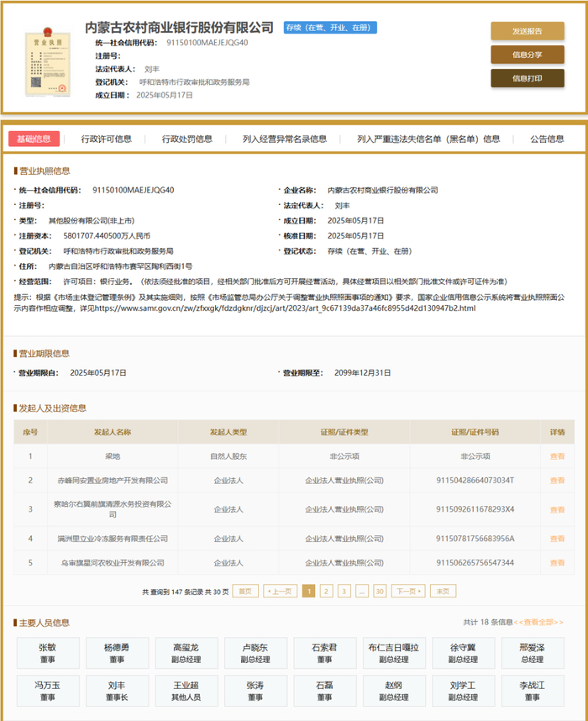Select personnel card 邢爱泽 总经理
The width and height of the screenshot is (588, 721).
533,653
